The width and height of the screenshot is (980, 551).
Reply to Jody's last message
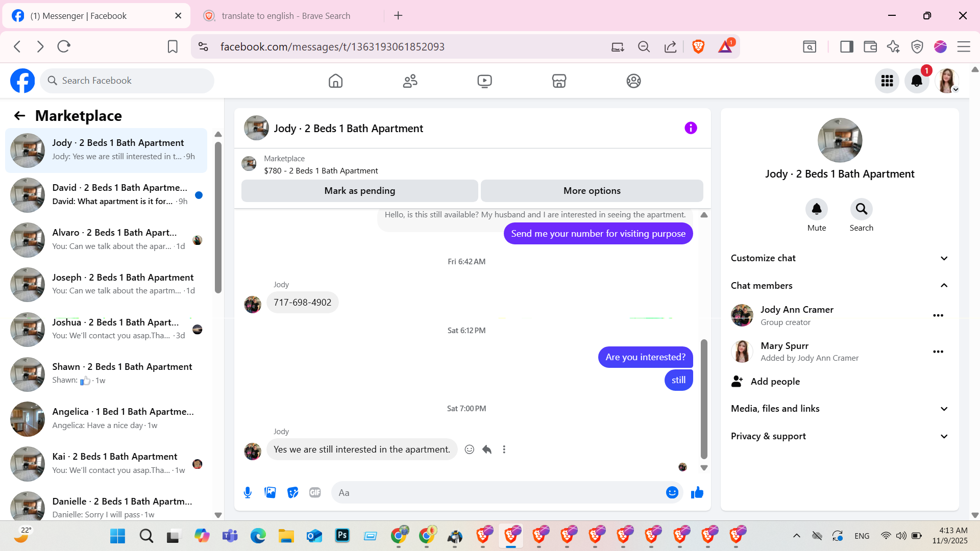tap(487, 449)
